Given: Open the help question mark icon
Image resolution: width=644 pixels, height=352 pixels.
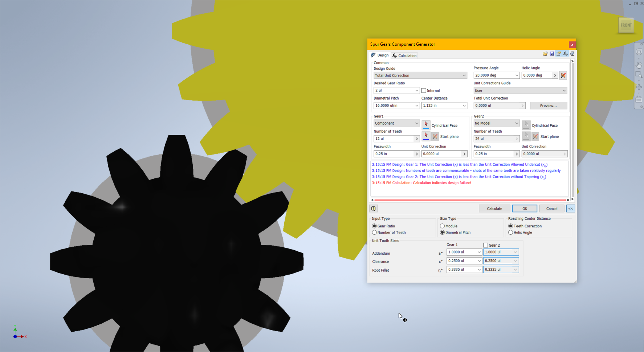Looking at the screenshot, I should pyautogui.click(x=374, y=209).
